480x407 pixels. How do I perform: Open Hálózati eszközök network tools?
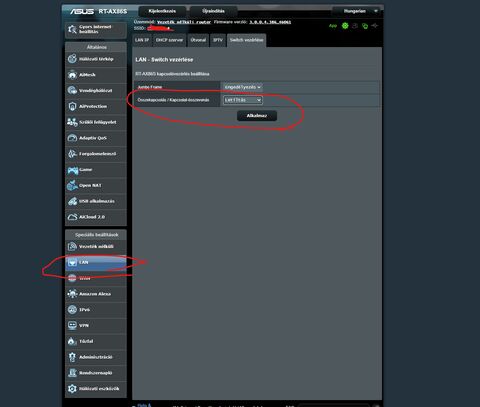tap(96, 389)
